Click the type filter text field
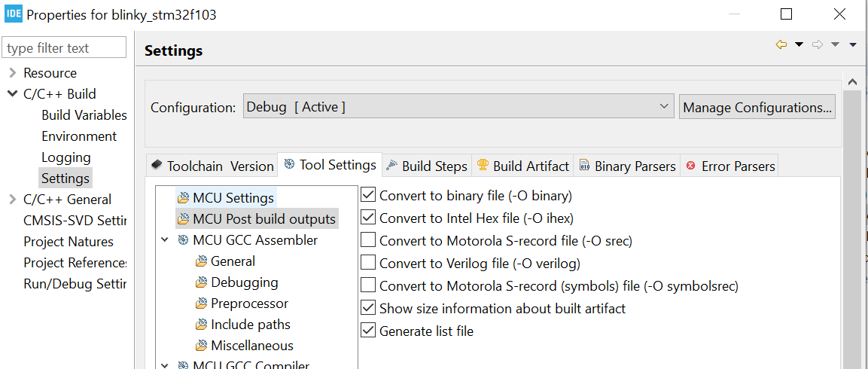Viewport: 868px width, 369px height. (64, 47)
